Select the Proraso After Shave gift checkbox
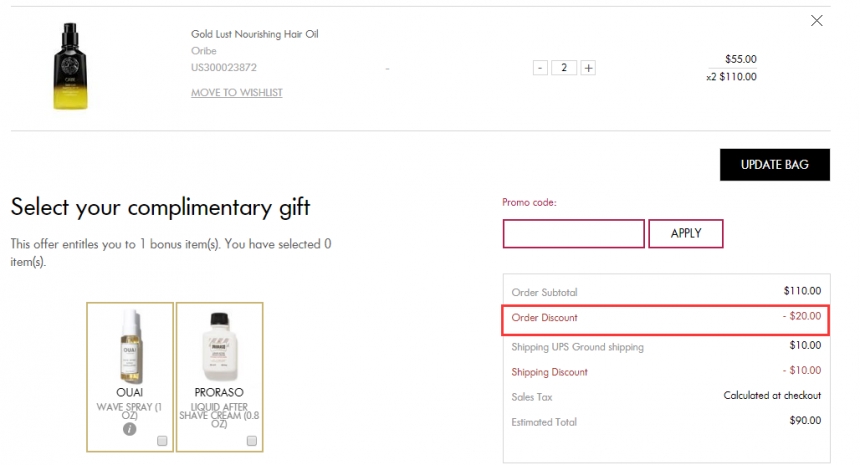Viewport: 860px width, 465px height. (x=251, y=441)
